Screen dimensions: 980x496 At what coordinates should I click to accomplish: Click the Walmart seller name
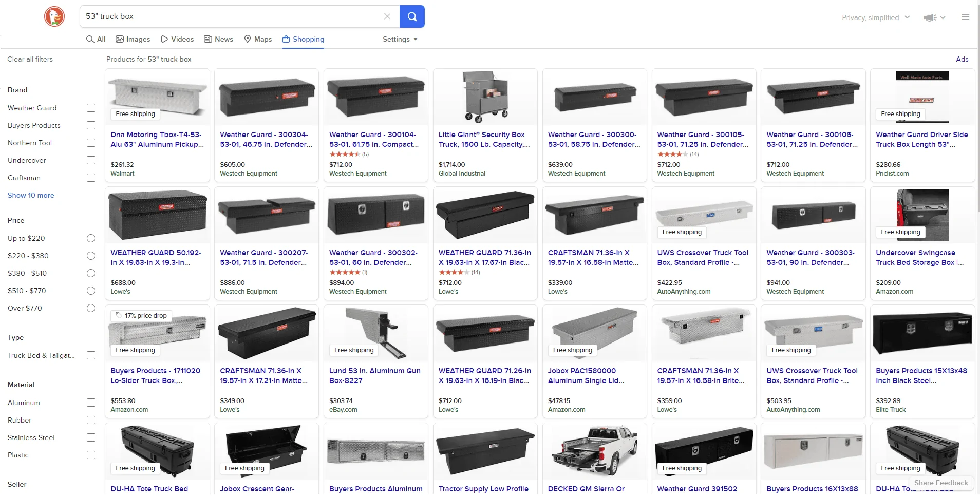(122, 174)
